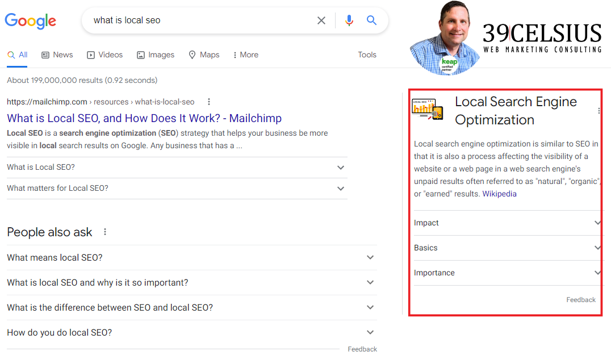The width and height of the screenshot is (611, 364).
Task: Expand the 'What is Local SEO?' snippet row
Action: click(x=177, y=167)
